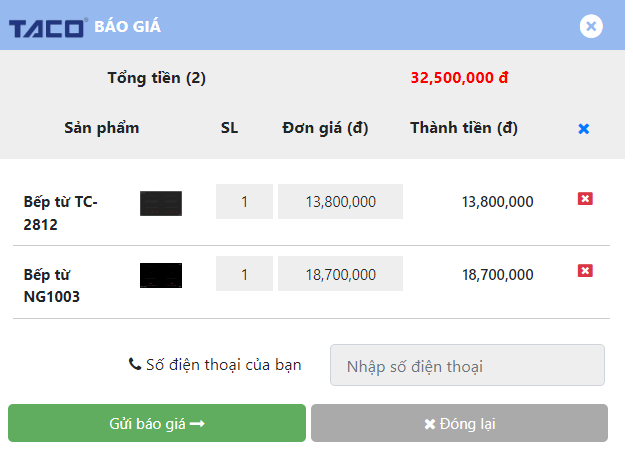
Task: Click the Bếp từ NG1003 product name
Action: coord(52,285)
